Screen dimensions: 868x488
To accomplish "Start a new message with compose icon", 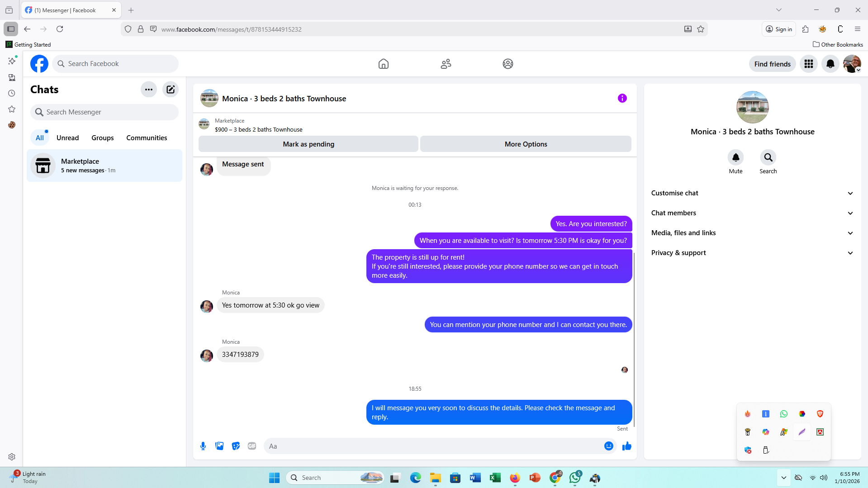I will 171,90.
